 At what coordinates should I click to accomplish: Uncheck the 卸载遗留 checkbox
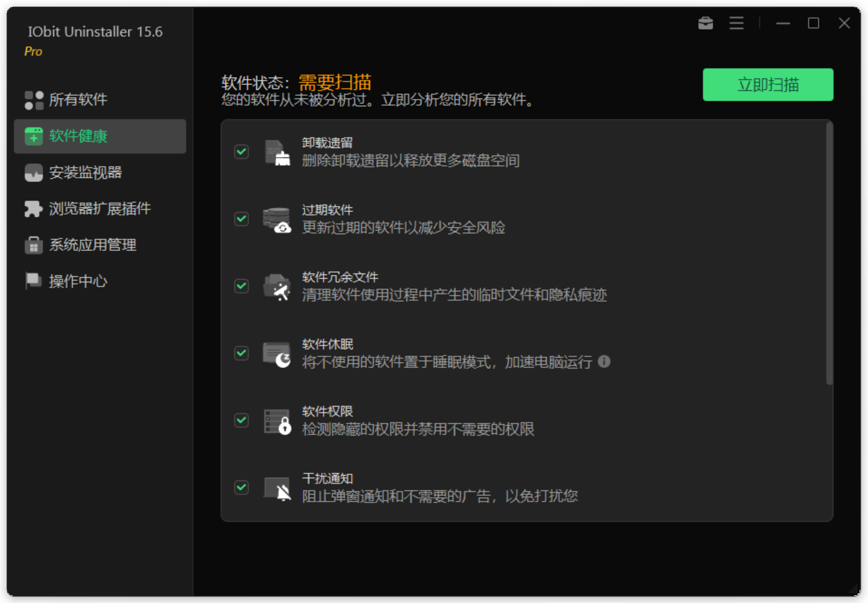pyautogui.click(x=241, y=151)
